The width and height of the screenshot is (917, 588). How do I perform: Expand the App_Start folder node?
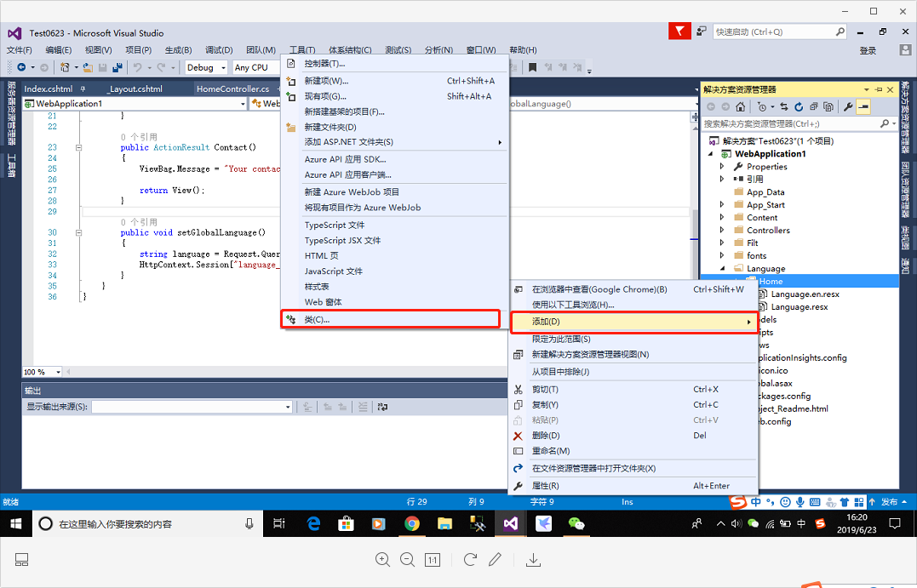[x=722, y=204]
